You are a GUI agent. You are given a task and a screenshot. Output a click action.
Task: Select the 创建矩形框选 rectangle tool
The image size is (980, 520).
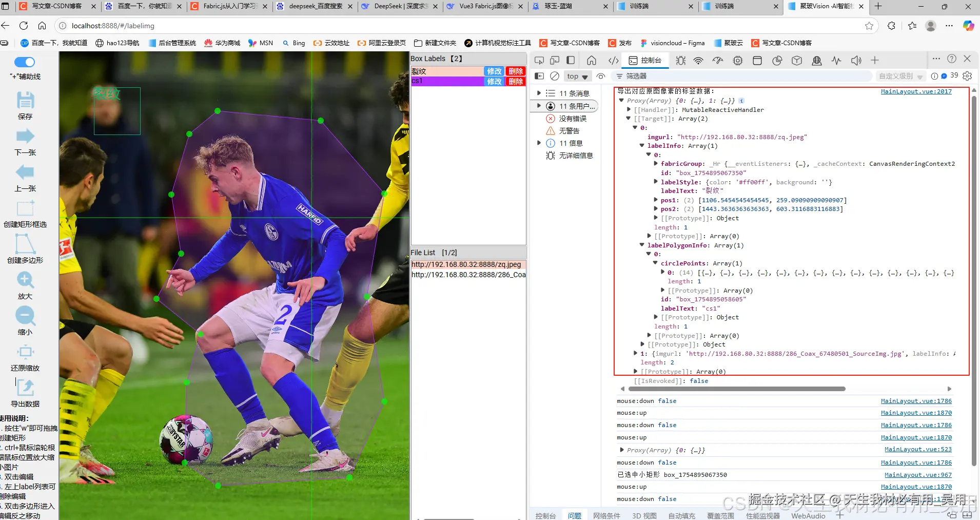coord(25,208)
